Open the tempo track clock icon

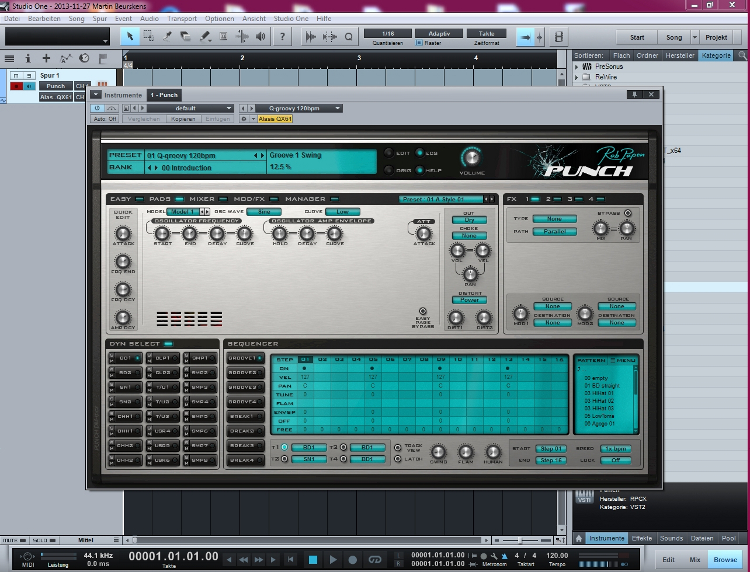pyautogui.click(x=84, y=58)
